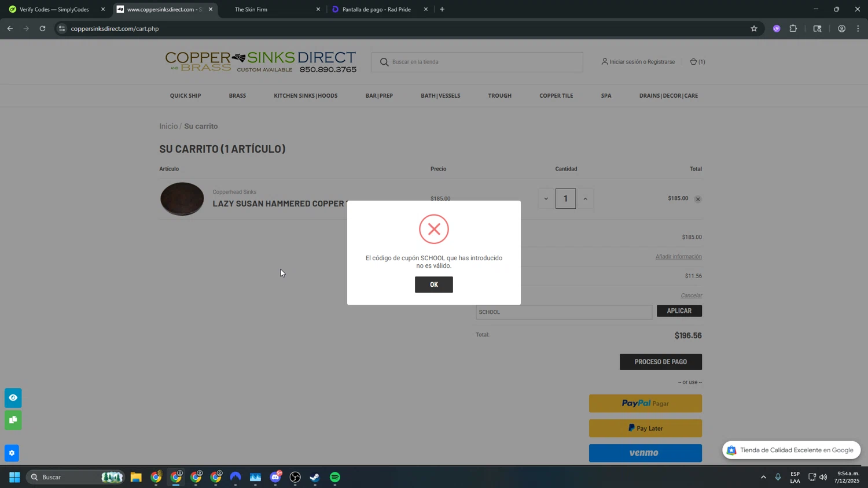Open the site info icon in address bar
This screenshot has width=868, height=488.
pos(62,28)
